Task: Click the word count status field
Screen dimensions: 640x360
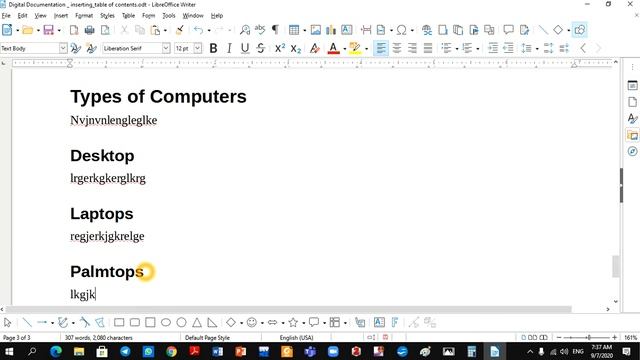Action: pos(98,338)
